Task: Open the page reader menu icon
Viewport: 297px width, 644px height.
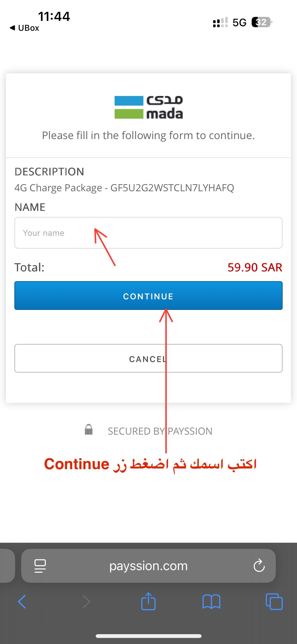Action: point(40,566)
